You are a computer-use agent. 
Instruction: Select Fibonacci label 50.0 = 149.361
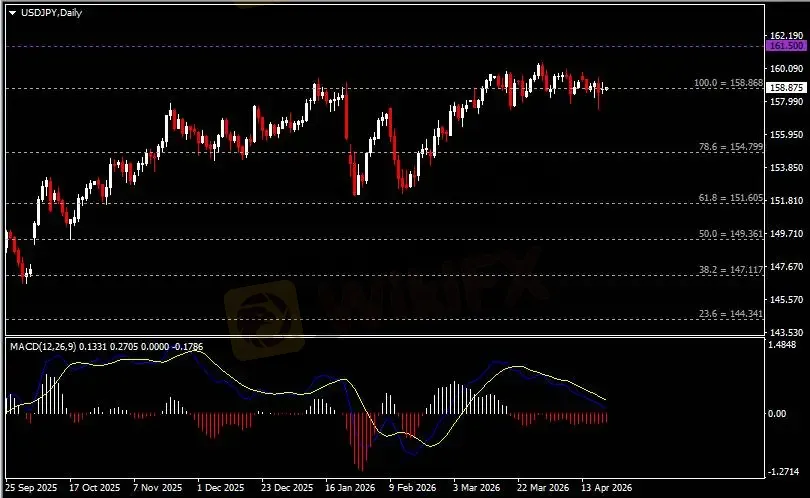pos(730,234)
